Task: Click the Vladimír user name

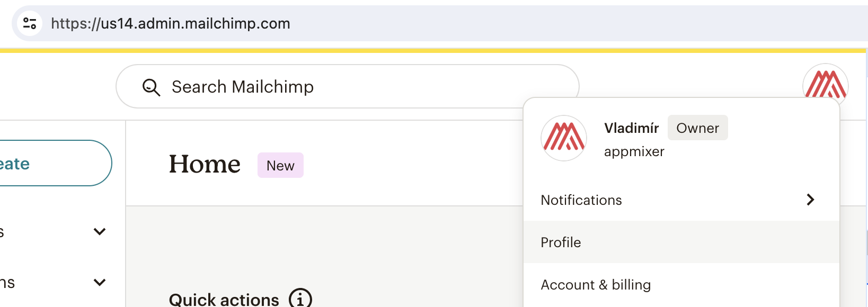Action: pyautogui.click(x=631, y=128)
